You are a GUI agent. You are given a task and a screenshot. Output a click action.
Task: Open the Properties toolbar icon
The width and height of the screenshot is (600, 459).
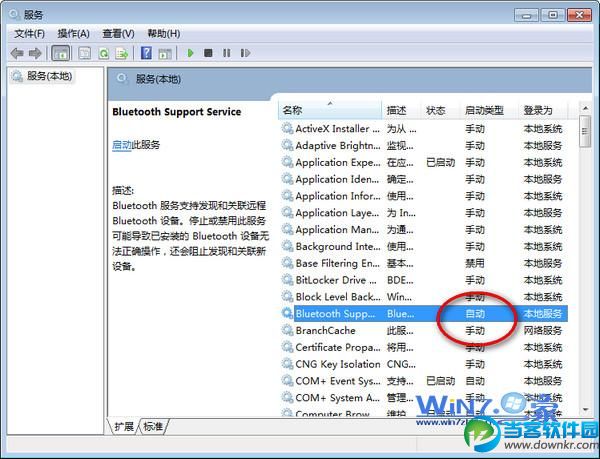(x=85, y=53)
